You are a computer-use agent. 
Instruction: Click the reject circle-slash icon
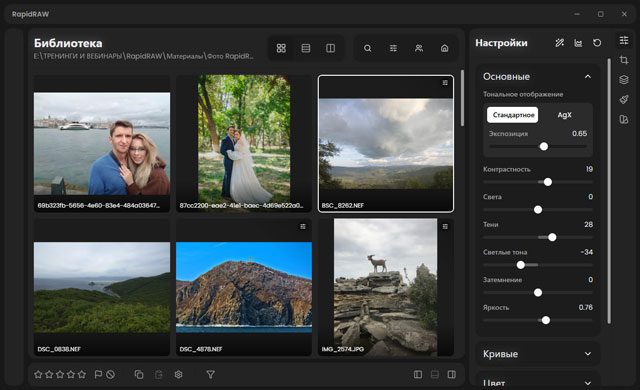click(111, 374)
